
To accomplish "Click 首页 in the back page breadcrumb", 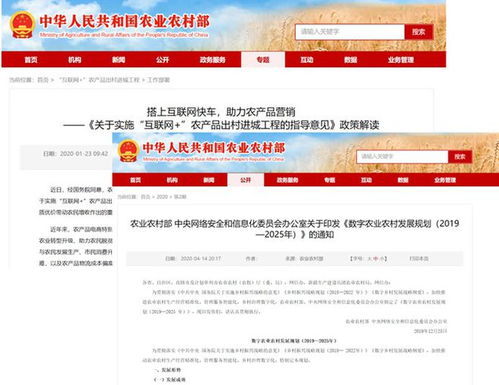I will pyautogui.click(x=43, y=80).
